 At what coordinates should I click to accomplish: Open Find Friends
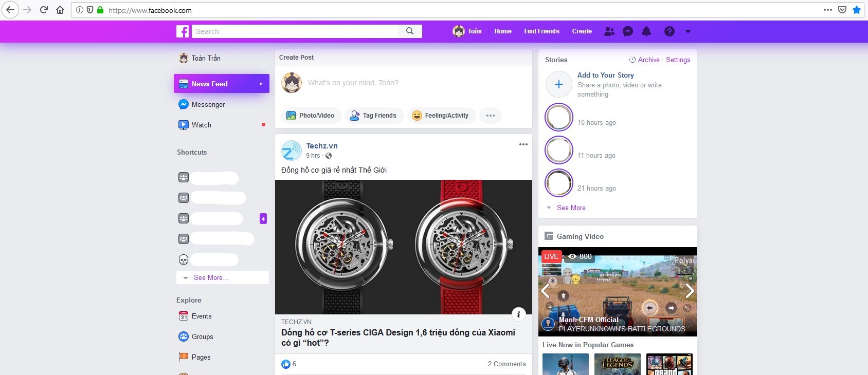coord(541,31)
